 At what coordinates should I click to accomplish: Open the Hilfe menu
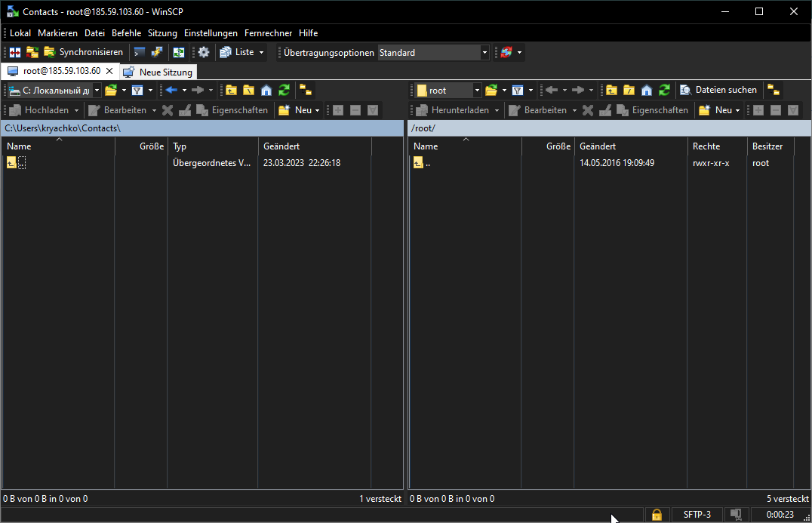[308, 33]
